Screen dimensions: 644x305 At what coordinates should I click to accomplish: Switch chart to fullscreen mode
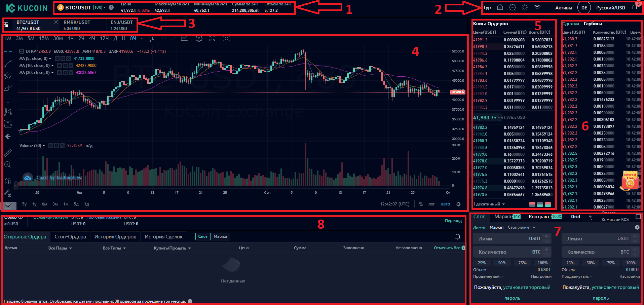tap(212, 39)
